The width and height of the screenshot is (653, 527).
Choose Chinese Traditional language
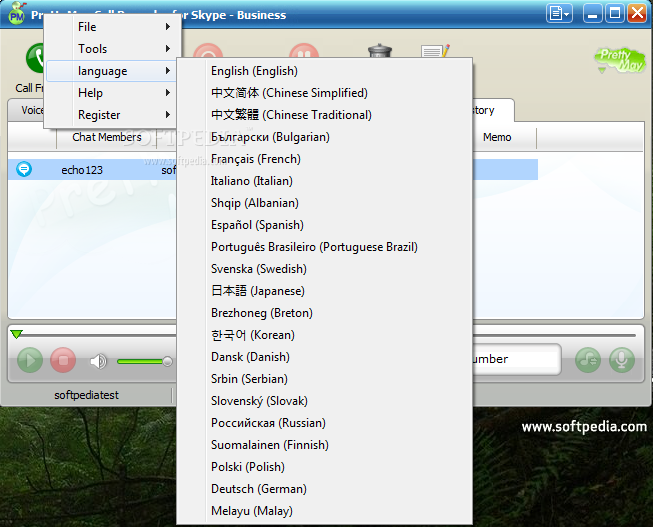(325, 115)
